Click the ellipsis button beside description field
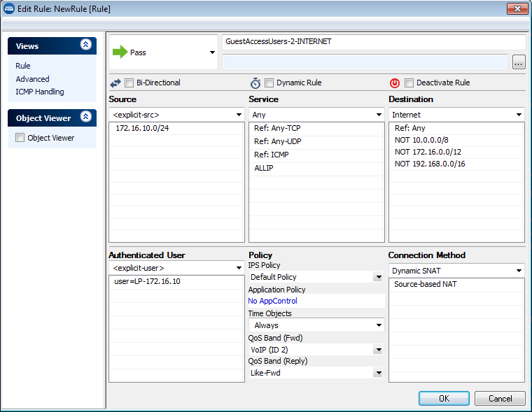Screen dimensions: 532x412 (519, 62)
